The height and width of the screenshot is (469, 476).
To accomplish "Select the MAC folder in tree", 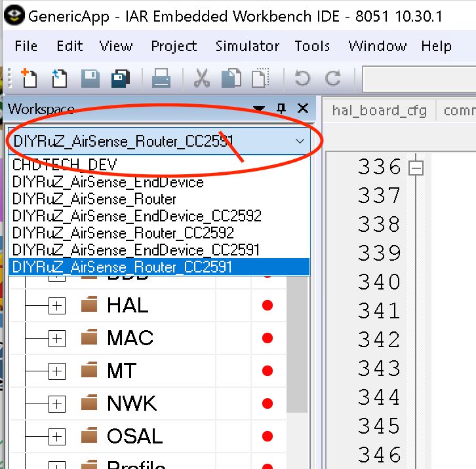I will (130, 338).
